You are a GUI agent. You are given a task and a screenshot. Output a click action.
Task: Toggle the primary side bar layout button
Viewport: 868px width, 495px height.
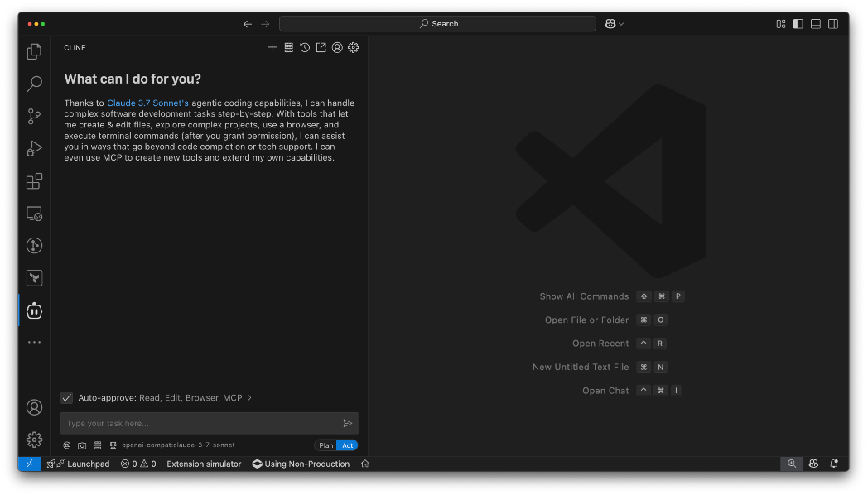point(798,24)
